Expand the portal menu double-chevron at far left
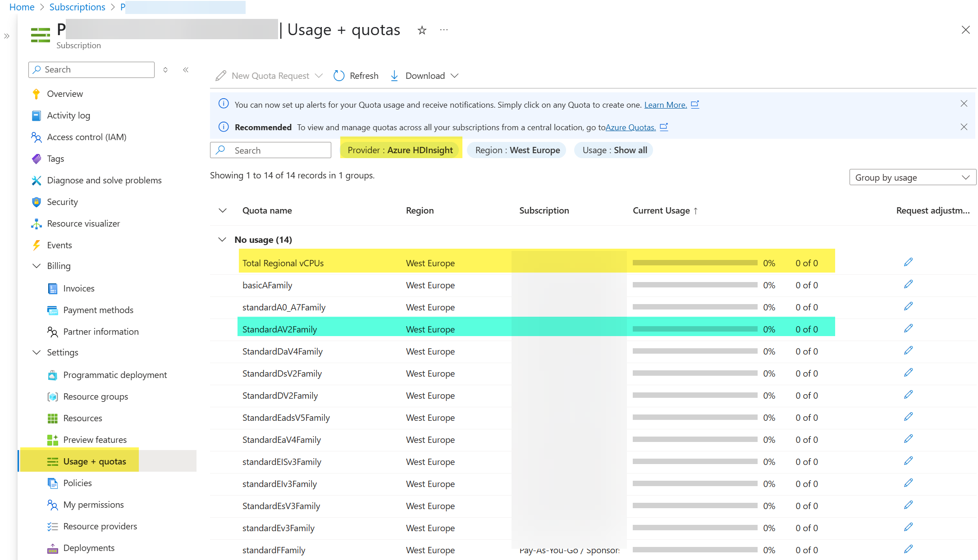The image size is (978, 560). pos(7,36)
